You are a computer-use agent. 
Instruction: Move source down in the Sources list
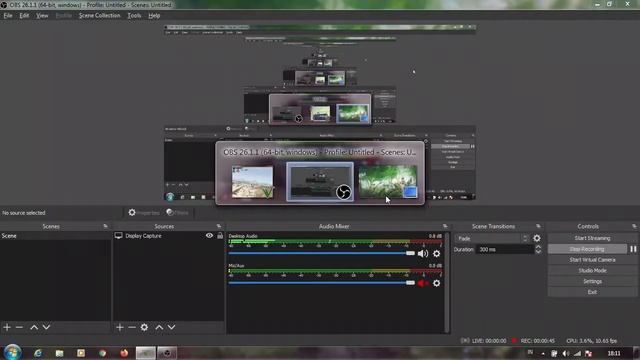[x=171, y=327]
